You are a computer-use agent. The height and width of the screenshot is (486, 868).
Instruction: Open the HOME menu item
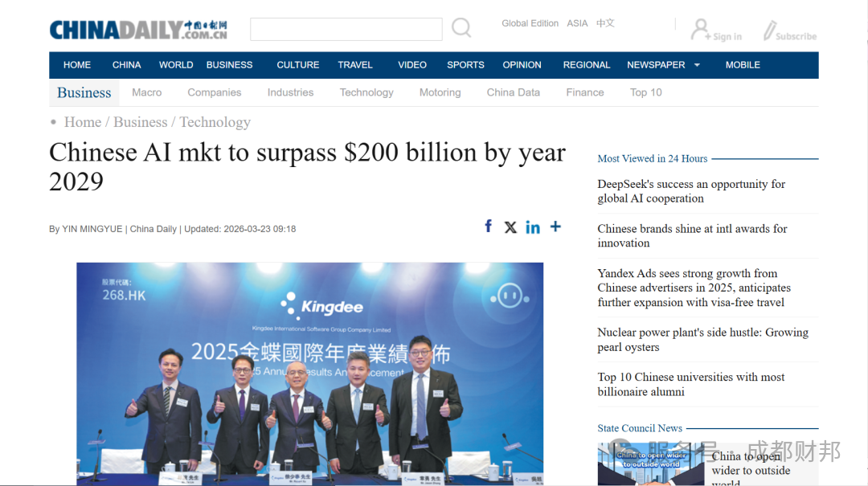click(77, 65)
